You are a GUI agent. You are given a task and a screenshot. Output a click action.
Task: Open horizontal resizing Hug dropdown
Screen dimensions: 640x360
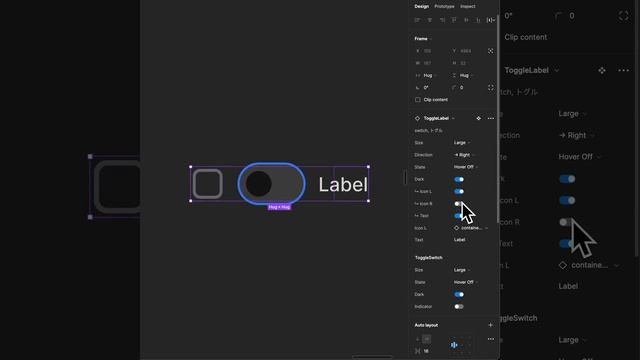click(x=427, y=76)
